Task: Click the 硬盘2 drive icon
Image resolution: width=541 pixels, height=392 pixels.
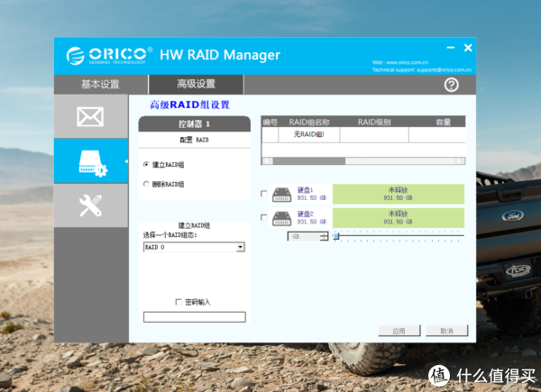Action: 282,217
